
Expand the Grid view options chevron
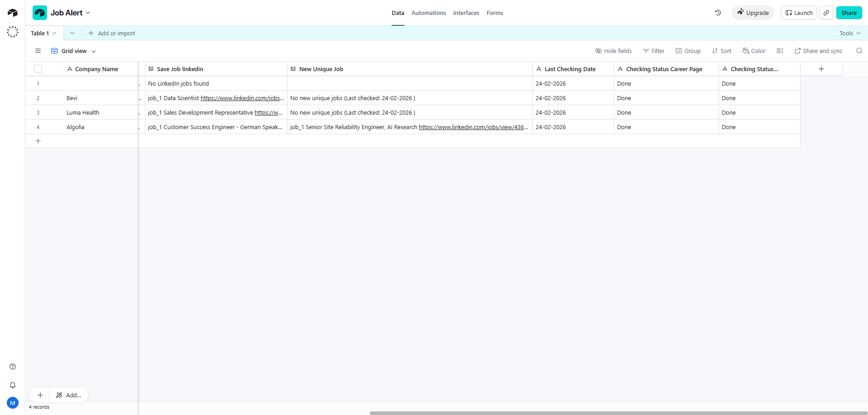pyautogui.click(x=94, y=51)
